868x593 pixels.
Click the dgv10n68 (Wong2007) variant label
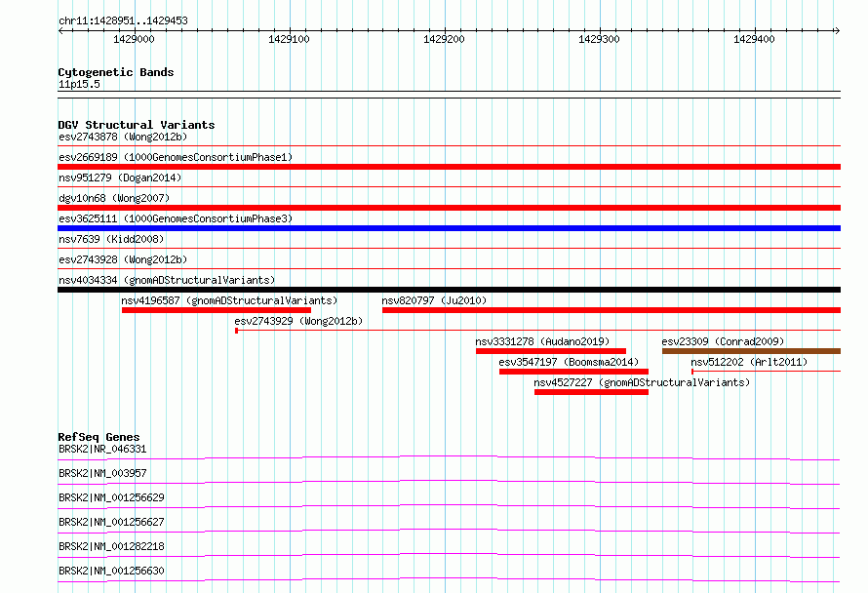coord(114,198)
